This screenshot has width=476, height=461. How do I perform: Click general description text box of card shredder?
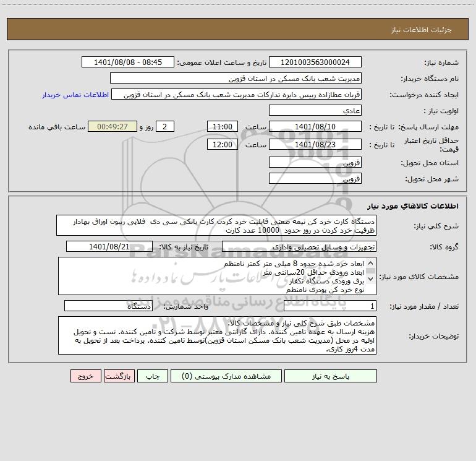coord(216,225)
